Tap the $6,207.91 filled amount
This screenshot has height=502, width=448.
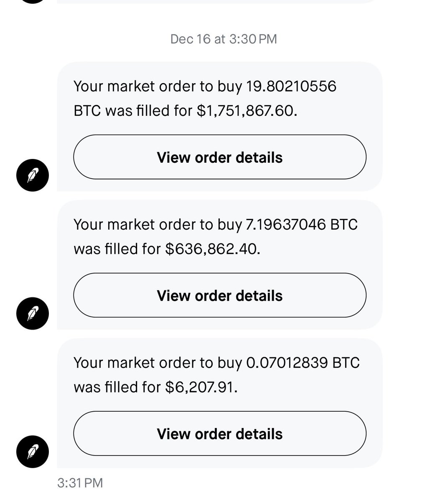[201, 387]
